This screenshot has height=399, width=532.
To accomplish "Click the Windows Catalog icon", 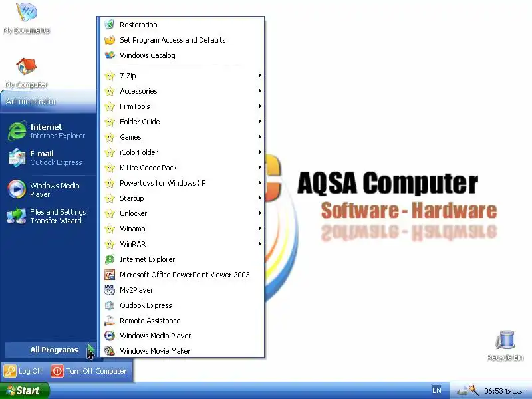I will pyautogui.click(x=110, y=55).
